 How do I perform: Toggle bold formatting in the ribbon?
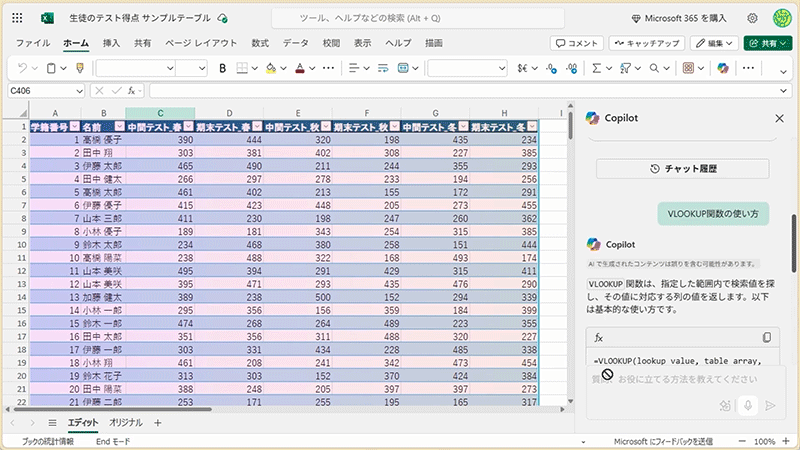coord(222,68)
